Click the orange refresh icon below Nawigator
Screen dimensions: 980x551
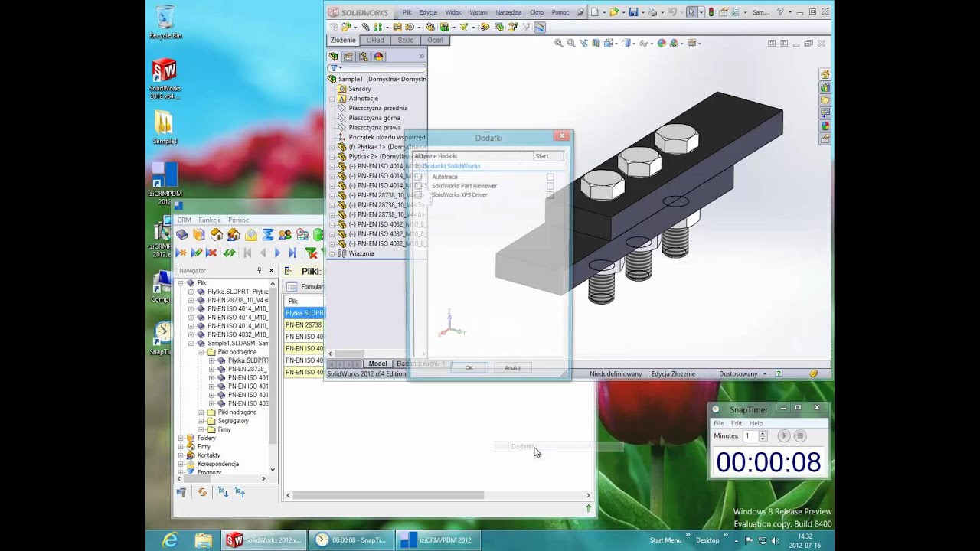pyautogui.click(x=202, y=493)
